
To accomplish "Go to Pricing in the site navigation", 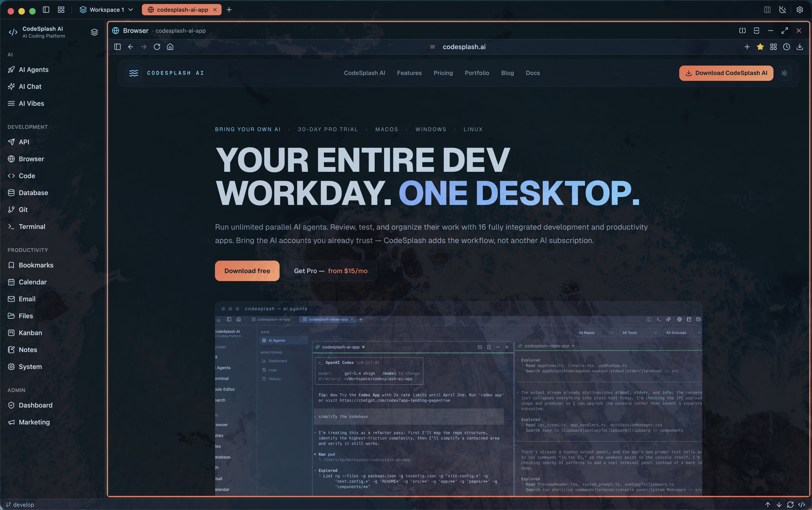I will click(443, 73).
